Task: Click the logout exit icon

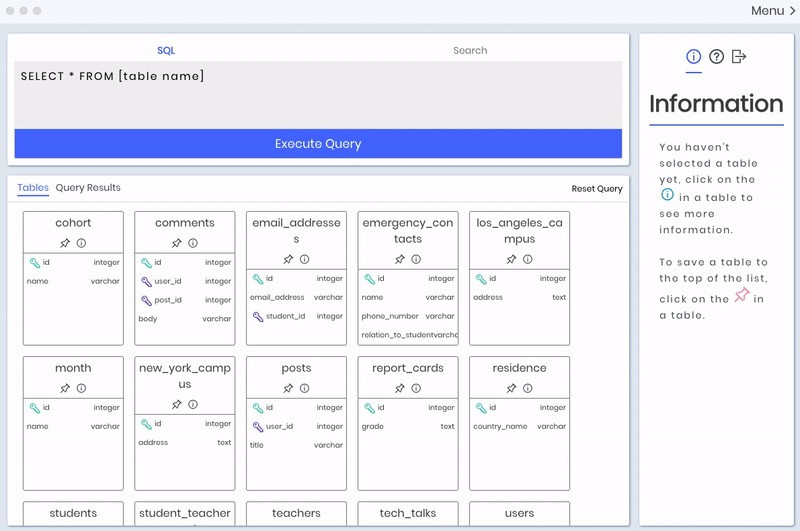Action: (739, 57)
